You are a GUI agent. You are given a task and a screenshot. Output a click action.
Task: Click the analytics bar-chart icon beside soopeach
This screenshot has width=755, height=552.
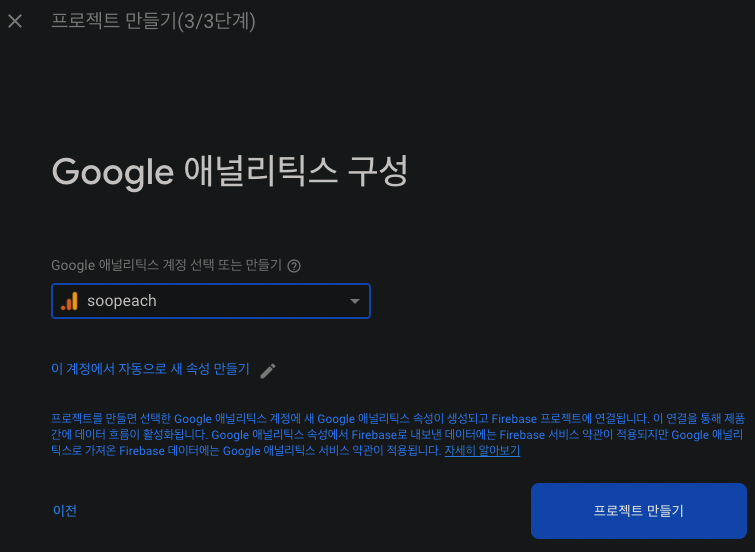[x=69, y=301]
